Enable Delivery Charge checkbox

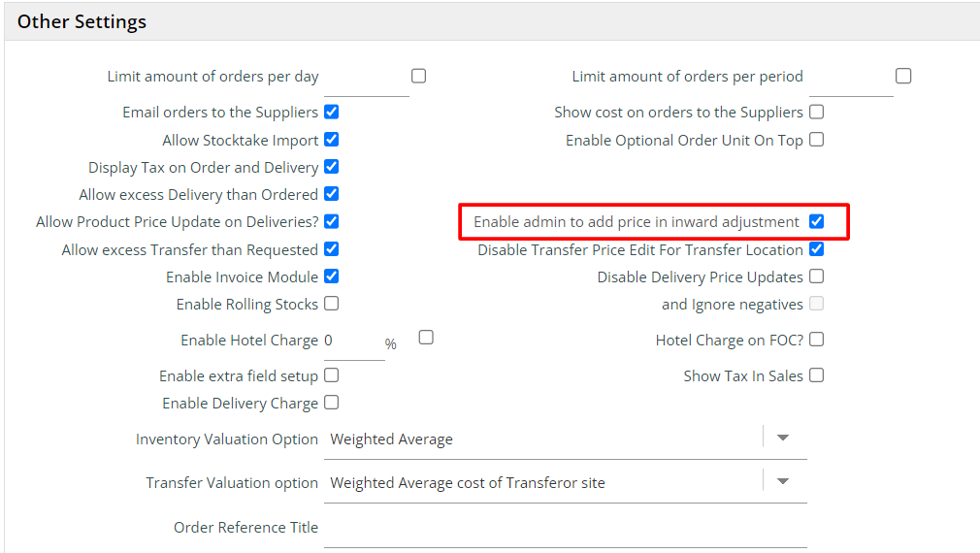(332, 403)
